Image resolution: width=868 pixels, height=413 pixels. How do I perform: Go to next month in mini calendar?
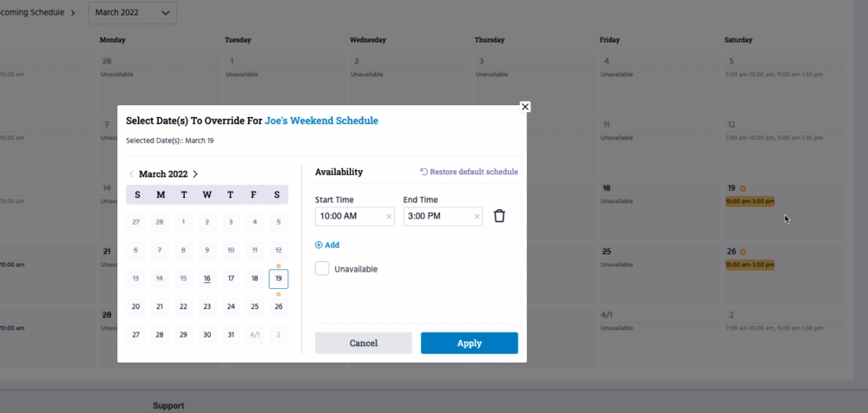click(195, 174)
